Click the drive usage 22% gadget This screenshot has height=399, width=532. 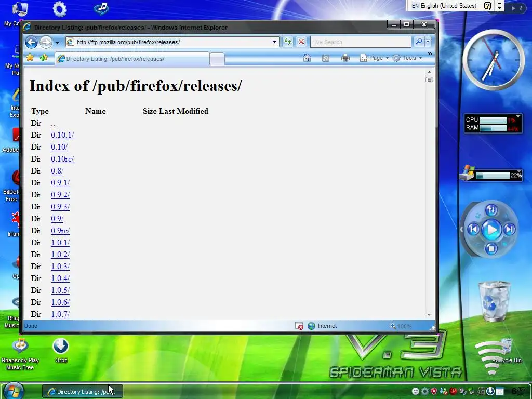[x=490, y=174]
